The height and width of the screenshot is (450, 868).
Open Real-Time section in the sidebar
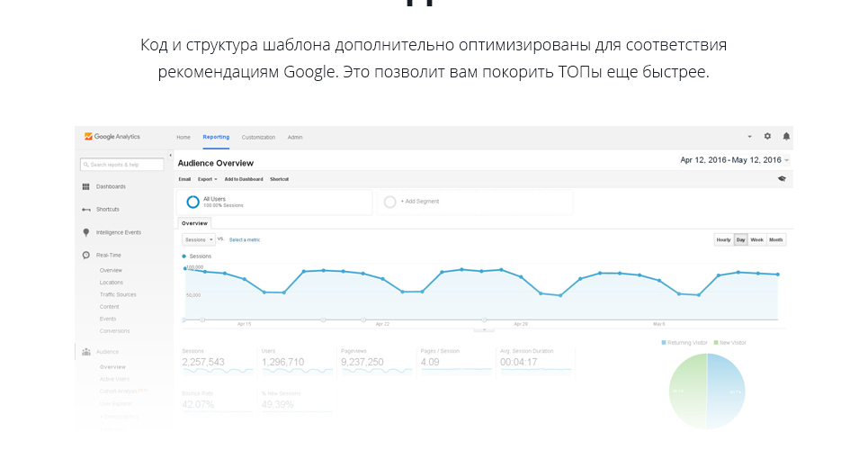click(x=109, y=255)
